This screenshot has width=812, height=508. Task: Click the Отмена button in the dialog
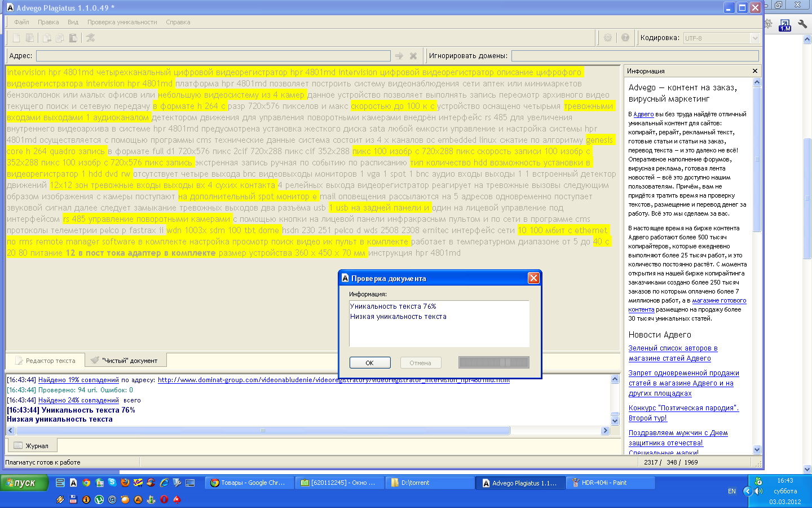click(421, 362)
